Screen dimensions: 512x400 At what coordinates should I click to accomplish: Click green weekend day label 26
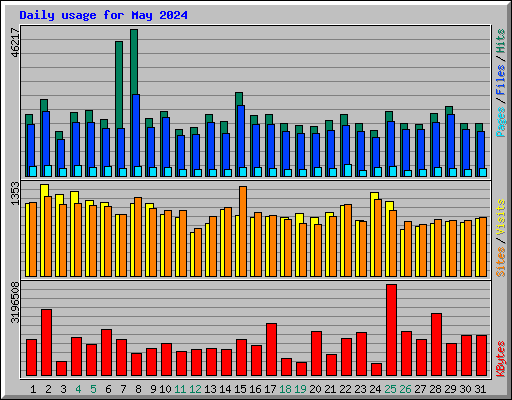(405, 389)
